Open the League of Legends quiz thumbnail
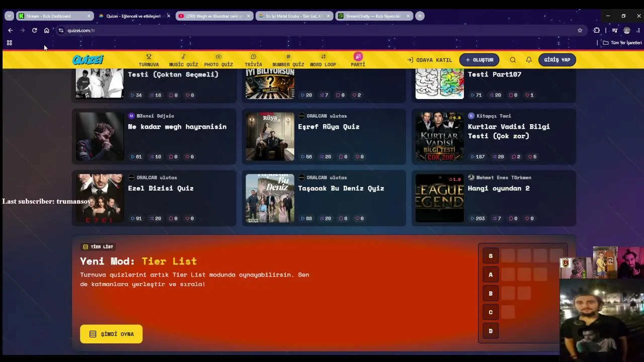This screenshot has height=362, width=644. click(x=440, y=198)
